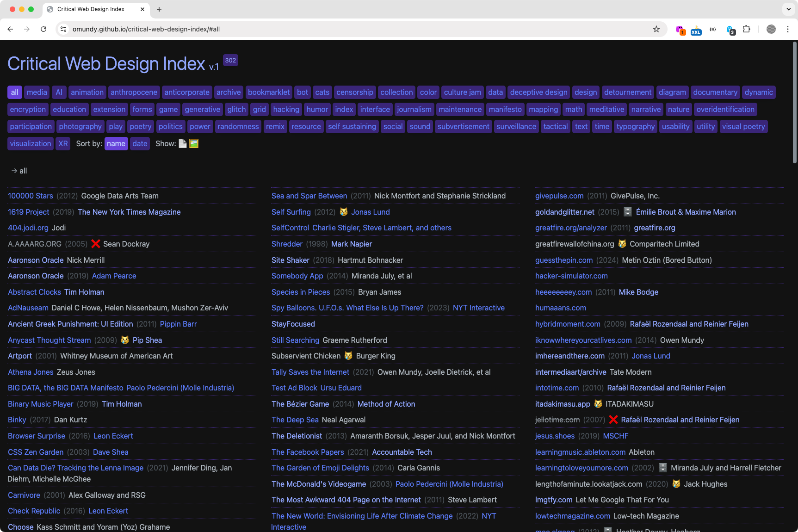Screen dimensions: 798x532
Task: Click the cat emoji beside Self Surfing
Action: [x=344, y=212]
